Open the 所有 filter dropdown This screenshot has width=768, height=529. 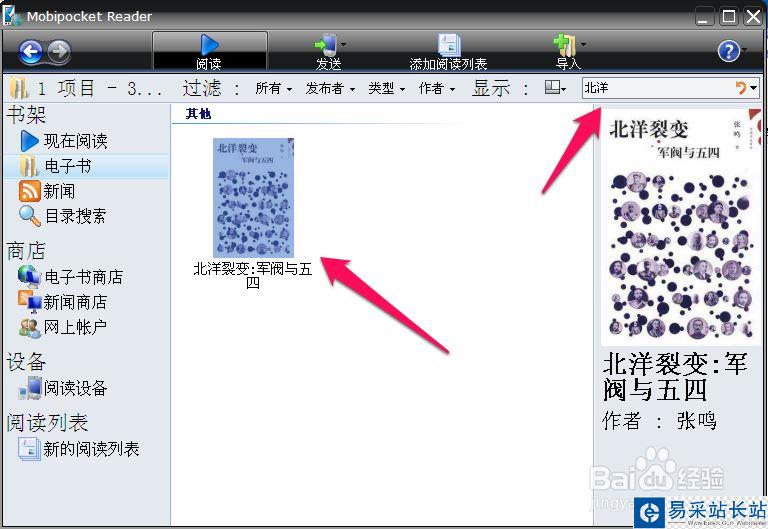tap(273, 88)
